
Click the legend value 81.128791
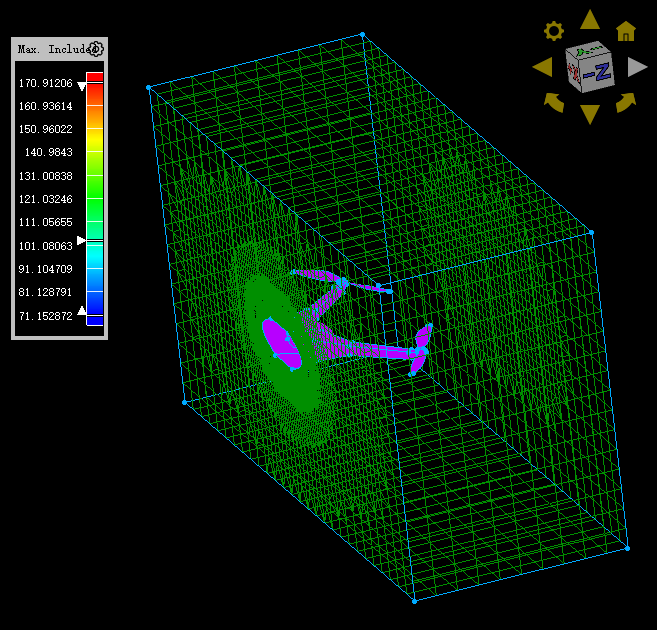coord(46,292)
